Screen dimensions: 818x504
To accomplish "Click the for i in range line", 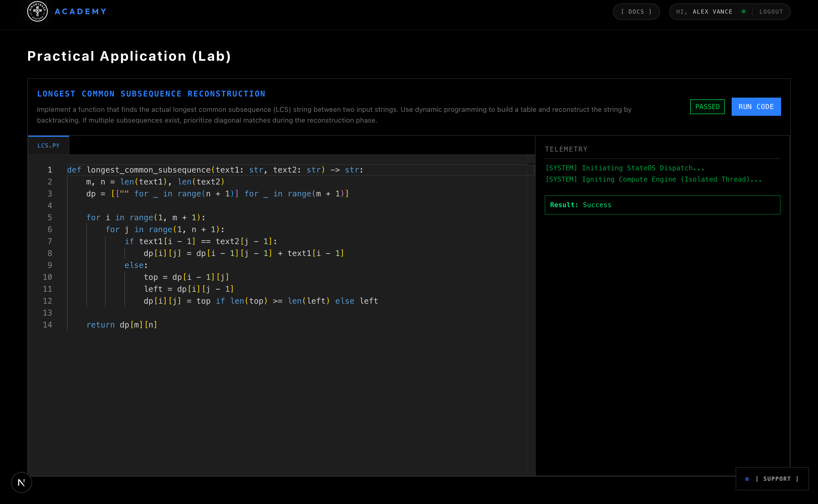I will pos(145,218).
